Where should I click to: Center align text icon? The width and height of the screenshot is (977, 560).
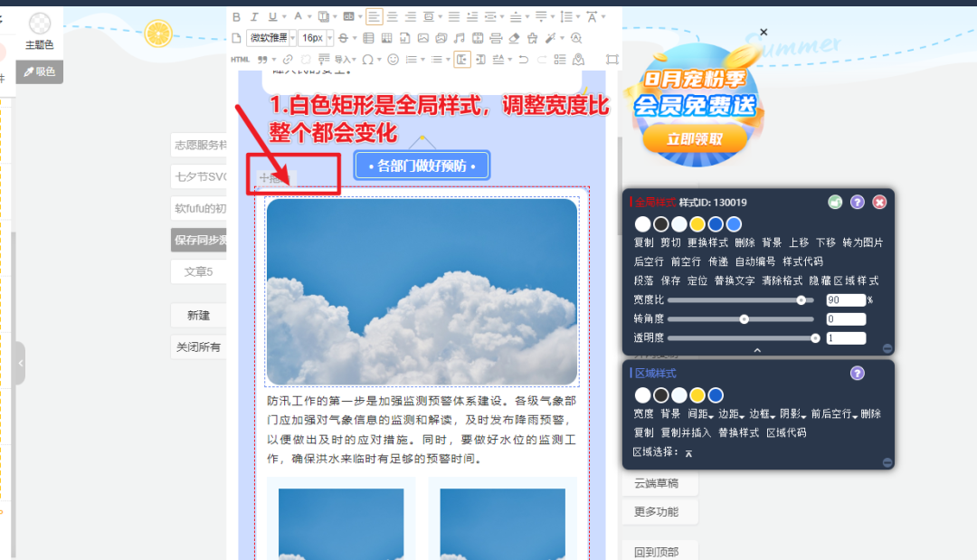(x=393, y=17)
